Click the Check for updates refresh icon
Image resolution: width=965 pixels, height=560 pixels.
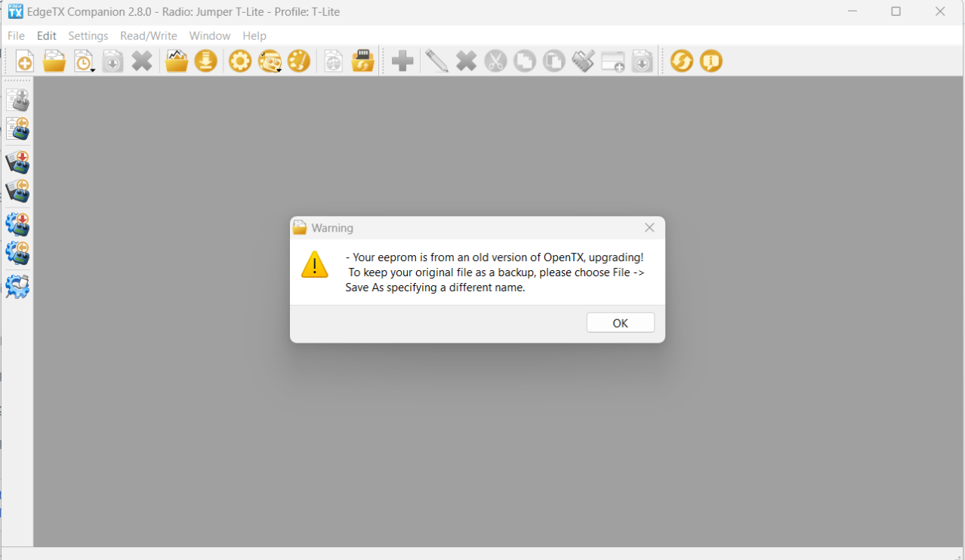click(x=682, y=61)
